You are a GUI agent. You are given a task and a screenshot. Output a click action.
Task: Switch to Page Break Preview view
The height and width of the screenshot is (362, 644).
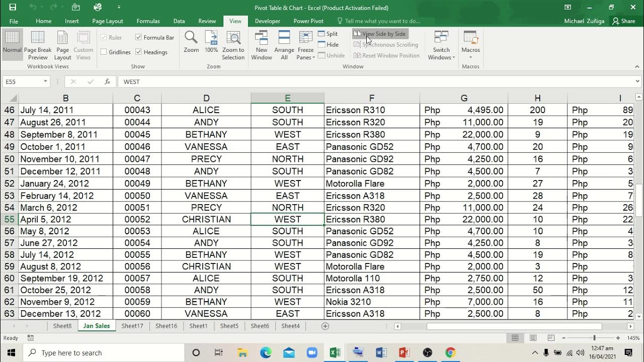(x=38, y=45)
